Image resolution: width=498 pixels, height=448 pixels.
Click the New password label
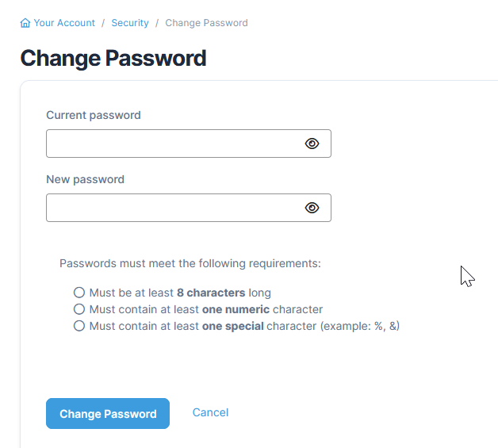click(85, 179)
